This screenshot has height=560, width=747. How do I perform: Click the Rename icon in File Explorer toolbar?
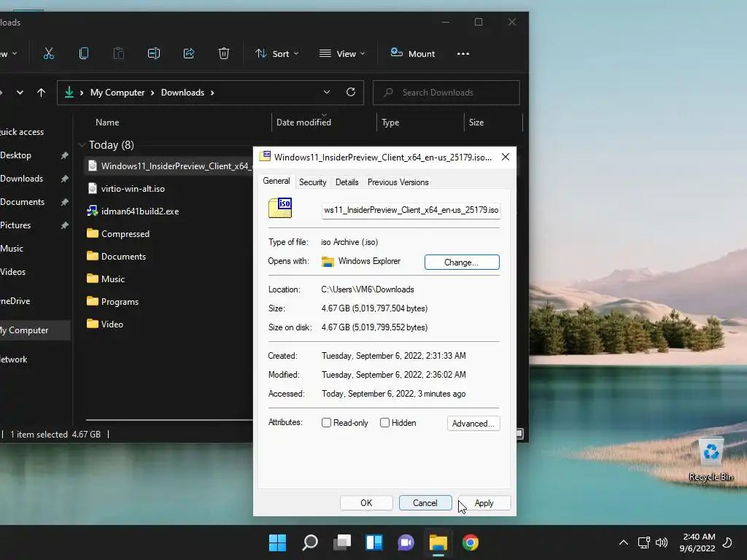coord(154,53)
